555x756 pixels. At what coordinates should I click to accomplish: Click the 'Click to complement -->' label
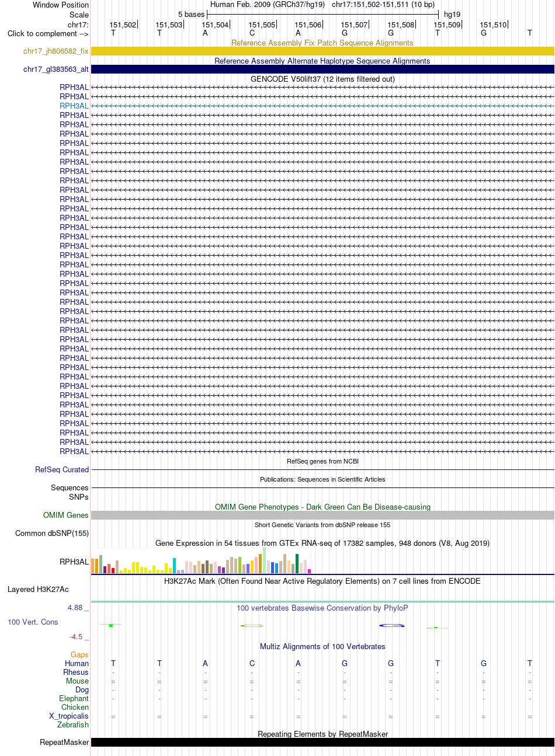[x=48, y=33]
